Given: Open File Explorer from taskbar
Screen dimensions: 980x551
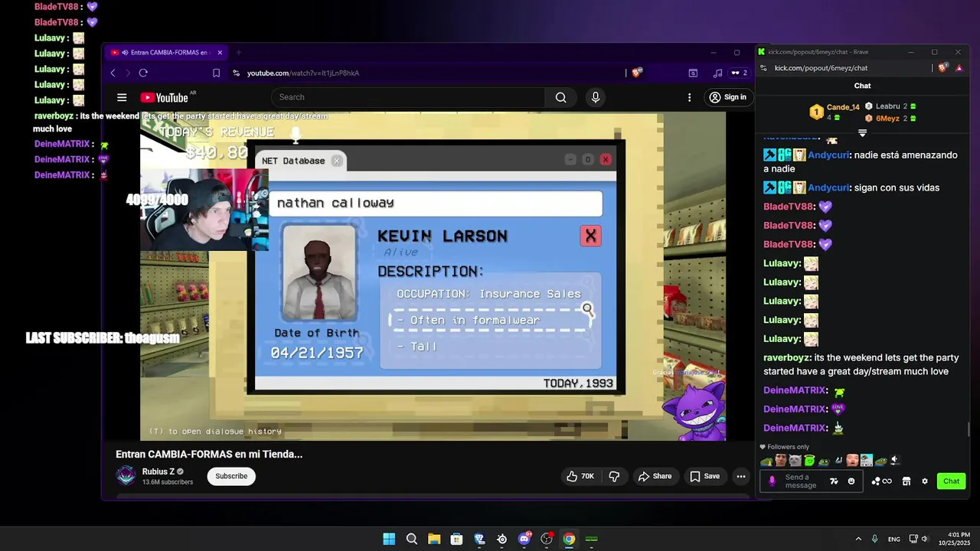Looking at the screenshot, I should click(x=434, y=539).
